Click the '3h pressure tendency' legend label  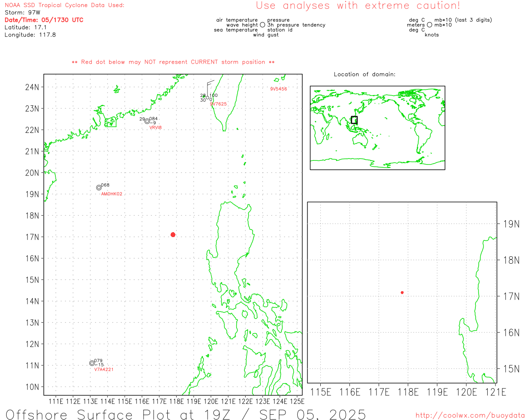[296, 25]
